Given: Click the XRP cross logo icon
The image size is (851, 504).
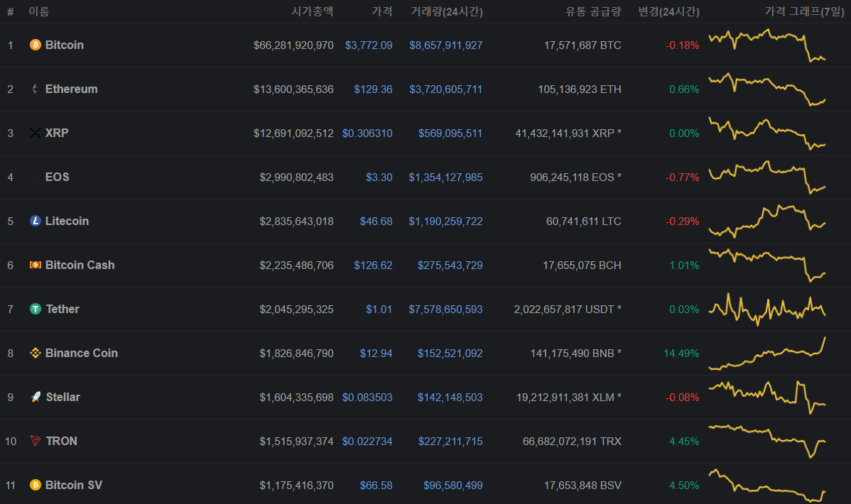Looking at the screenshot, I should click(36, 133).
